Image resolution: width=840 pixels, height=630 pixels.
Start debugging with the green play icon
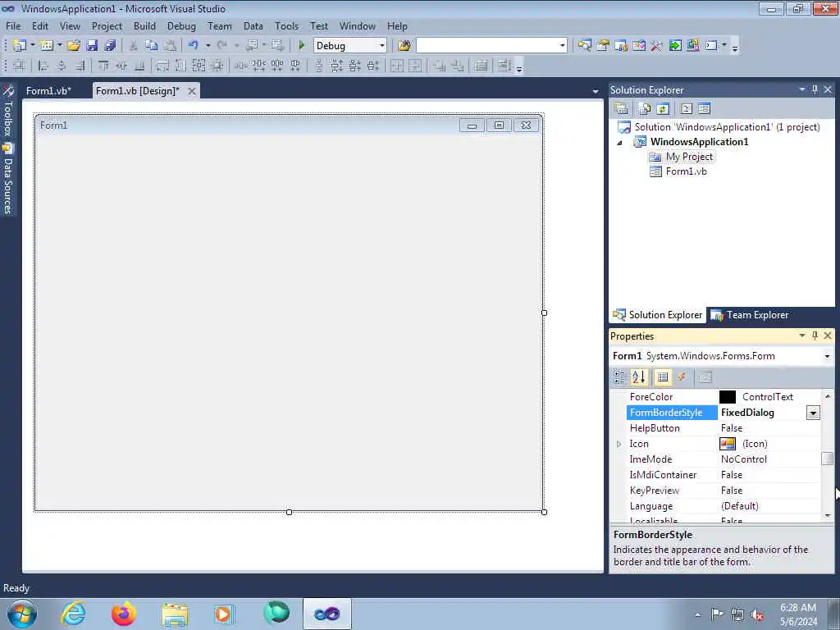pyautogui.click(x=302, y=46)
